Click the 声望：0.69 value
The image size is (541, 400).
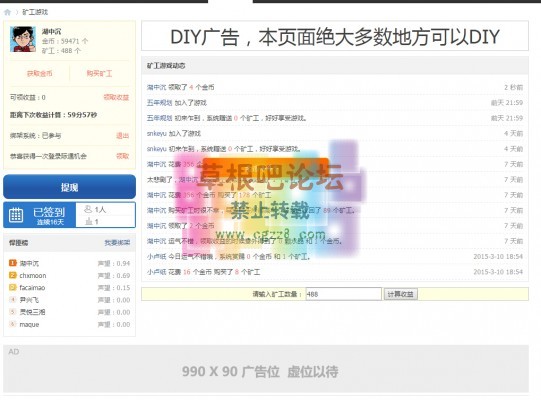pyautogui.click(x=114, y=275)
